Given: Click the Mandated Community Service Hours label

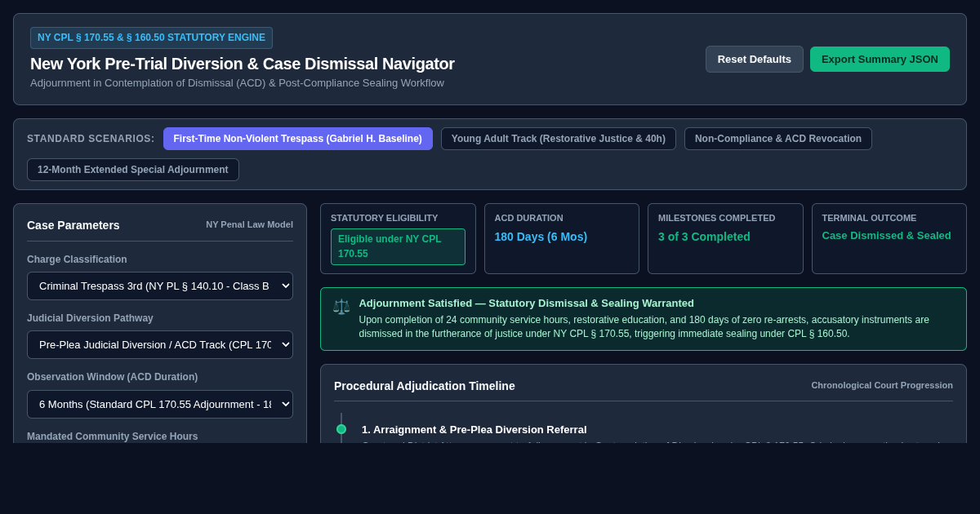Looking at the screenshot, I should (113, 436).
